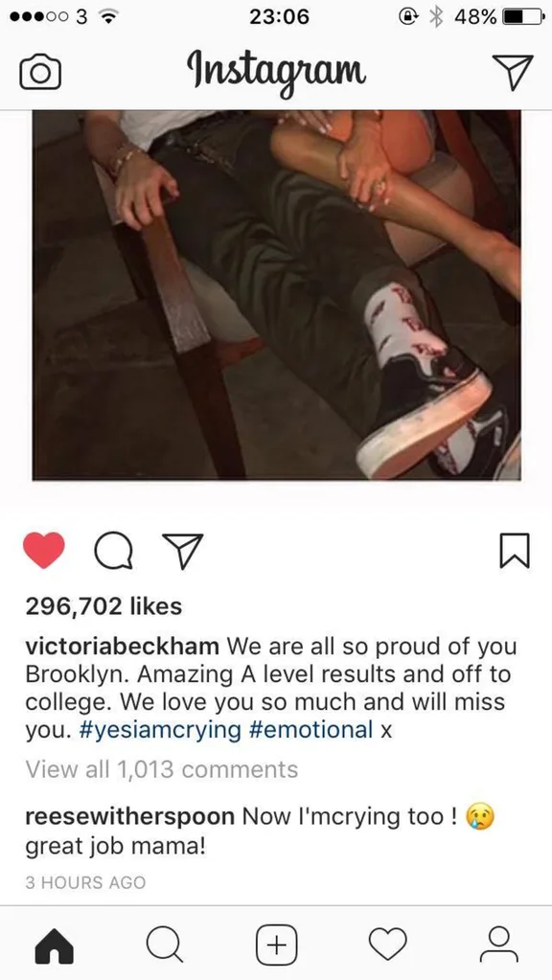This screenshot has width=552, height=980.
Task: Open the Search tab magnifier
Action: (x=165, y=945)
